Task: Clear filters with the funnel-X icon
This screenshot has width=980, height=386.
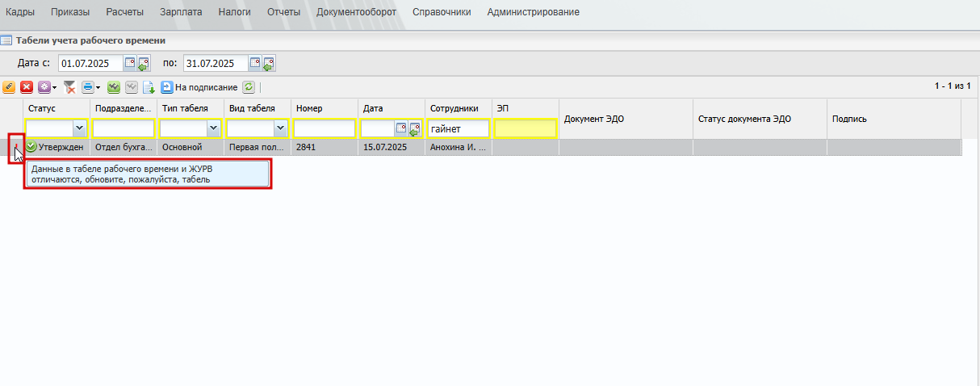Action: point(70,87)
